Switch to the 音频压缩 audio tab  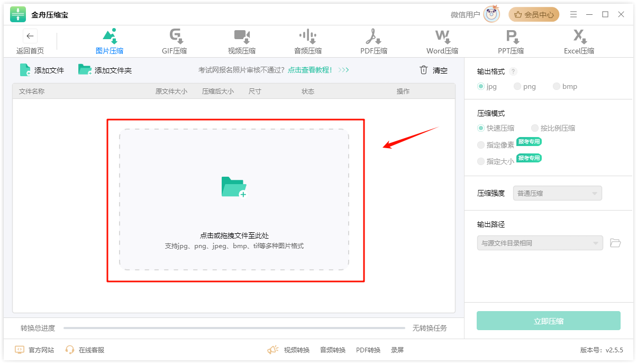pyautogui.click(x=308, y=42)
